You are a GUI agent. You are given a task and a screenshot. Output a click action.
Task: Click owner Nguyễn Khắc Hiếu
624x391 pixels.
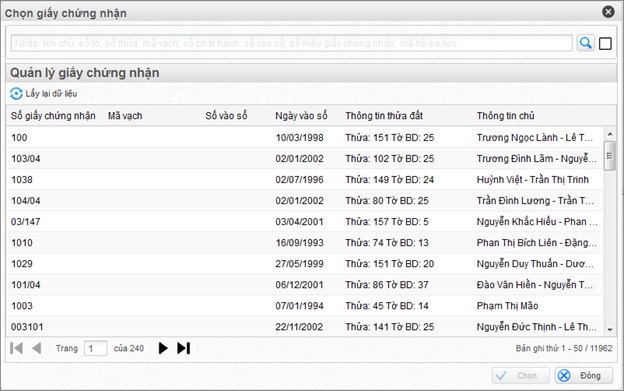(x=517, y=222)
